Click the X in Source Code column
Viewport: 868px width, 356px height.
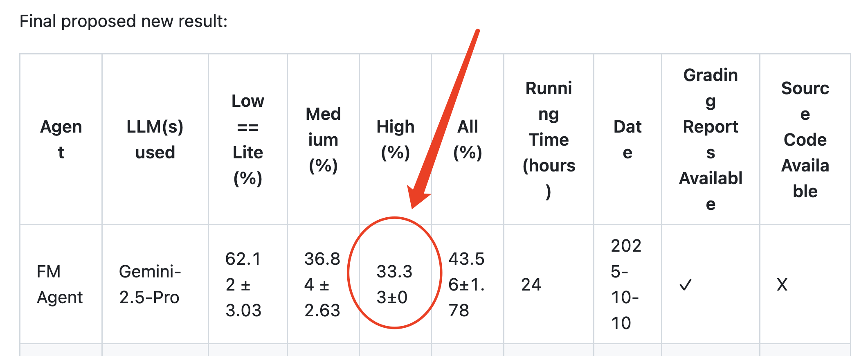(782, 285)
